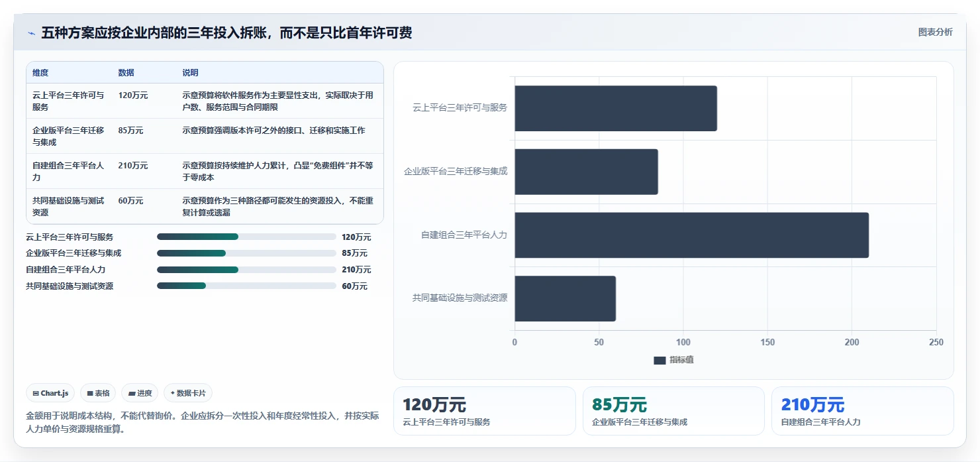Select the 数据卡片 tag chip
This screenshot has height=462, width=980.
point(188,393)
